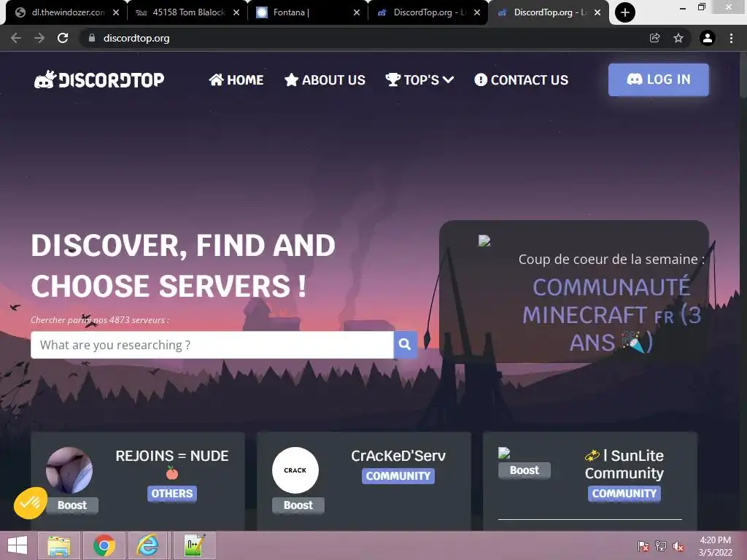747x560 pixels.
Task: Close the 45158 Tom Blalock tab
Action: tap(236, 13)
